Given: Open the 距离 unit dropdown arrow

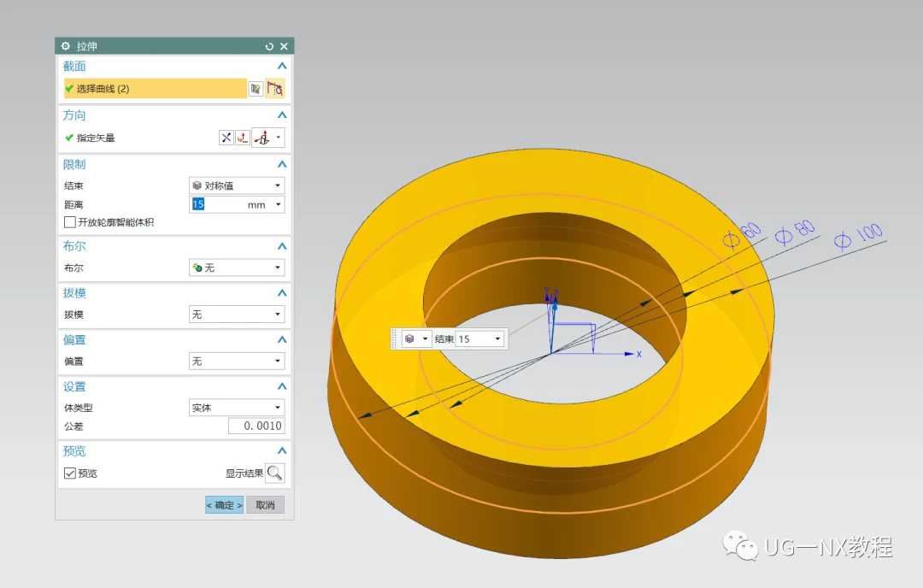Looking at the screenshot, I should pyautogui.click(x=279, y=204).
